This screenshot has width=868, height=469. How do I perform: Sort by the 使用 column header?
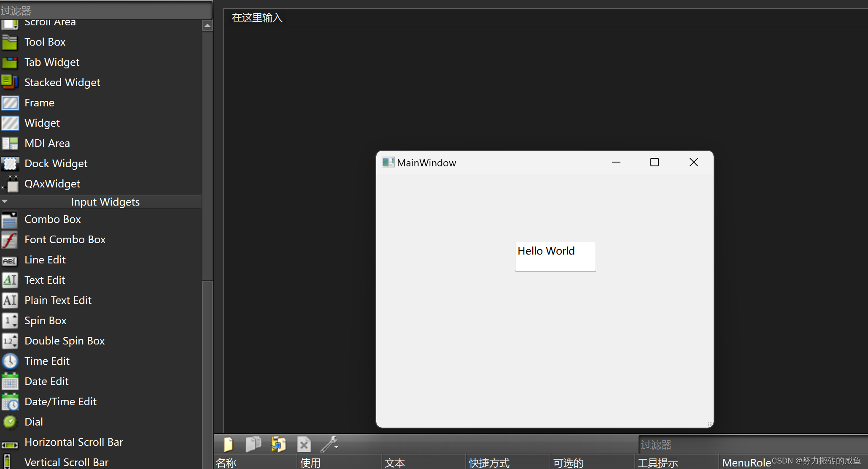(x=340, y=463)
